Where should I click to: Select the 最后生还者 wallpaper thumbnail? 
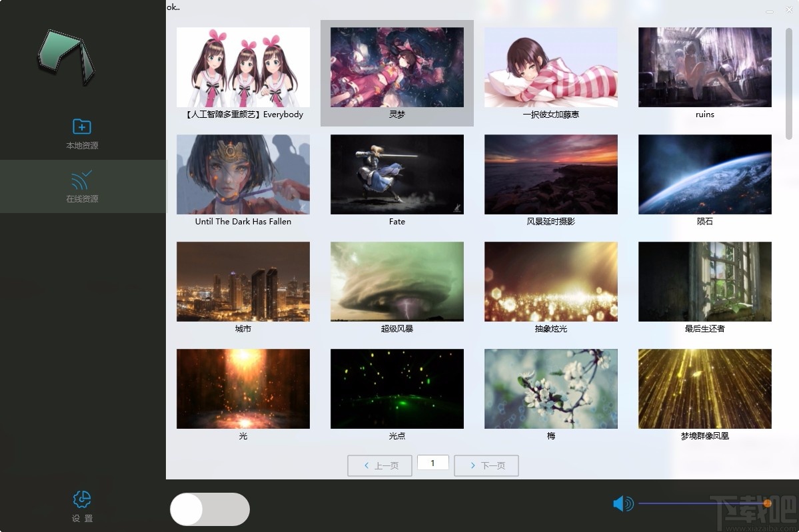pyautogui.click(x=705, y=282)
